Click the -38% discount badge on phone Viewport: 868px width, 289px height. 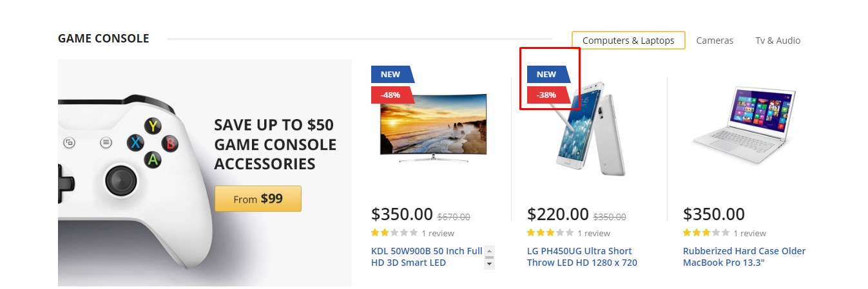pyautogui.click(x=546, y=95)
